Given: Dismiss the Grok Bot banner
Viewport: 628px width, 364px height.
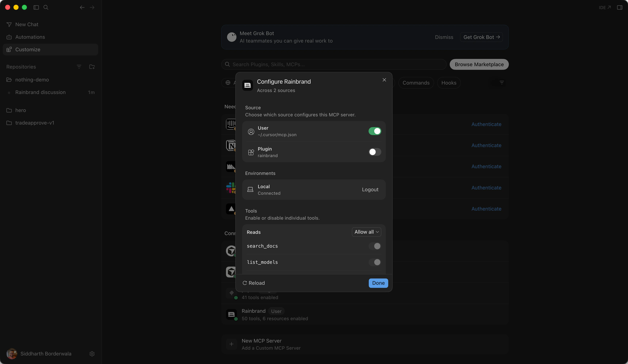Looking at the screenshot, I should click(444, 37).
